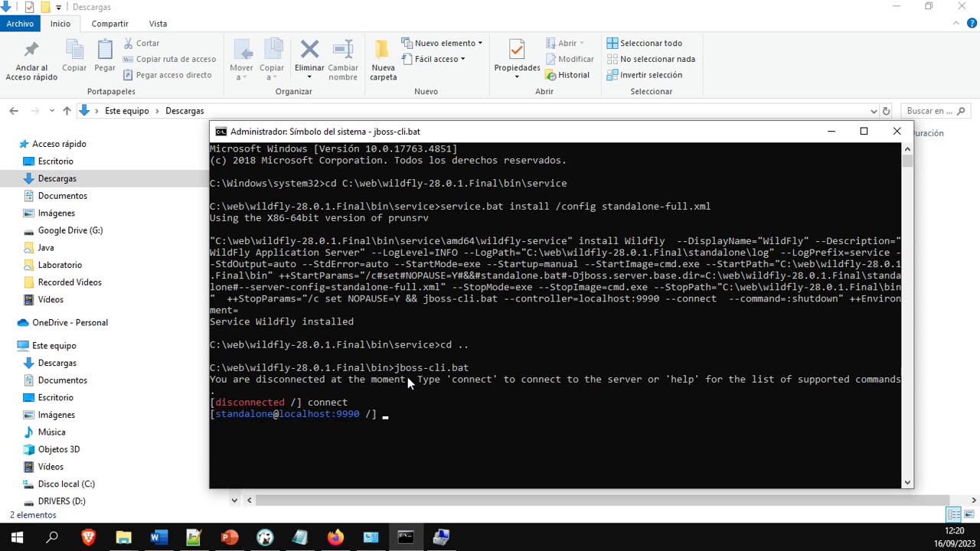The height and width of the screenshot is (551, 980).
Task: Open the Fácil acceso dropdown
Action: click(434, 59)
